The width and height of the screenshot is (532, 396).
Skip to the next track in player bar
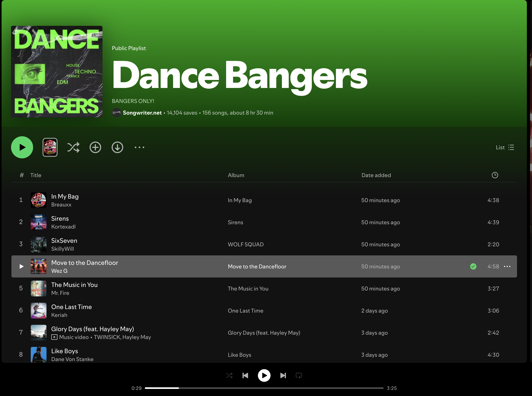coord(283,375)
